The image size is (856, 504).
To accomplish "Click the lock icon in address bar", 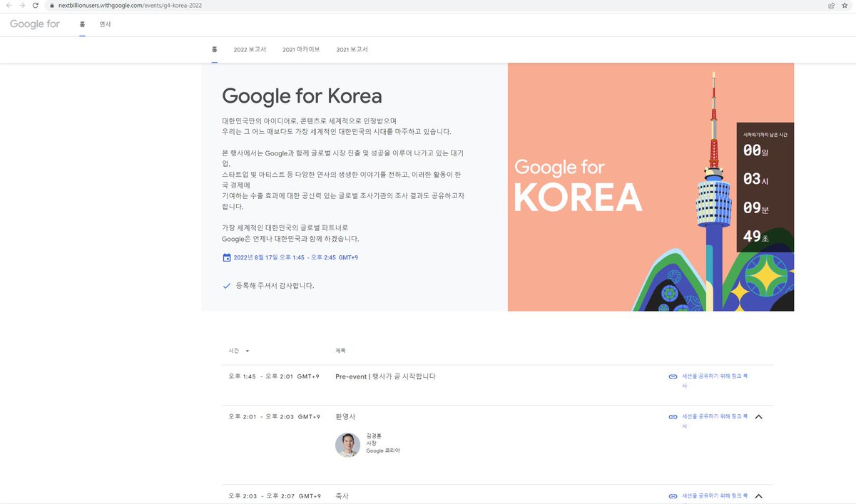I will pyautogui.click(x=51, y=5).
